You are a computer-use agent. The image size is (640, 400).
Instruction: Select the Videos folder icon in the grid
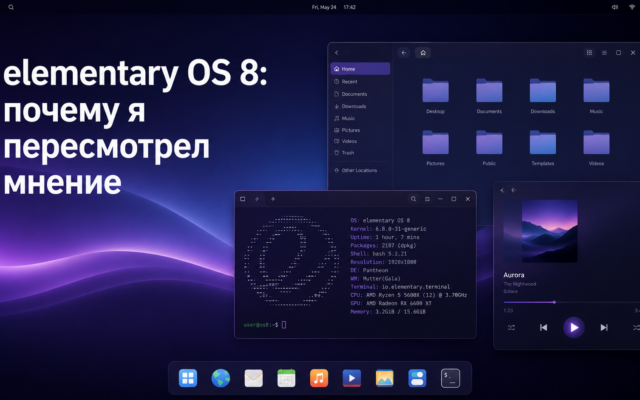tap(596, 142)
